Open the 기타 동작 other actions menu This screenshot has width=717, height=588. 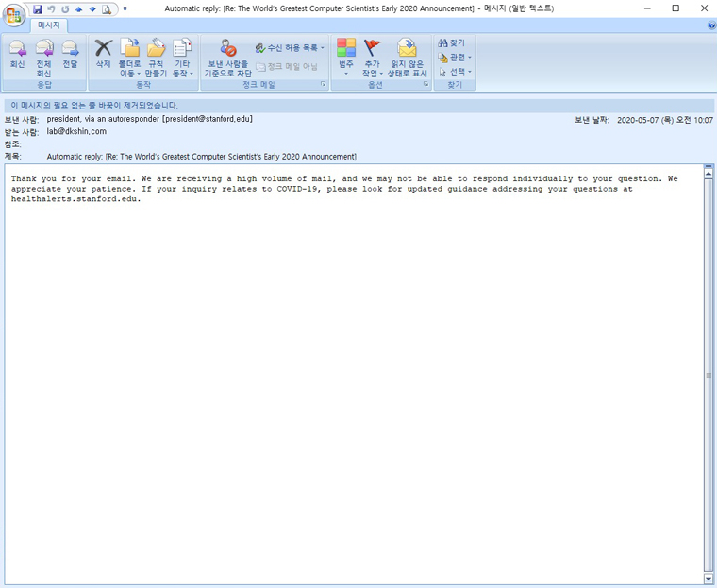pyautogui.click(x=182, y=59)
